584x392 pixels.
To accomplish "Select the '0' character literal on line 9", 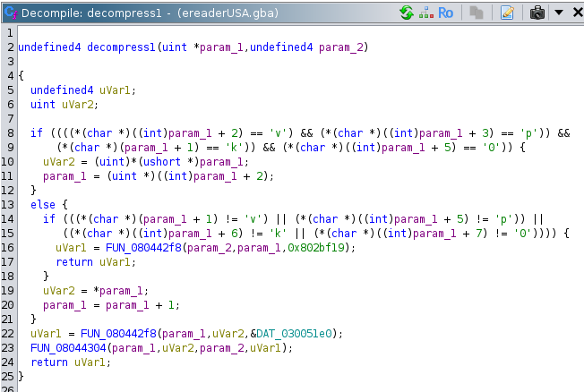I will 490,148.
